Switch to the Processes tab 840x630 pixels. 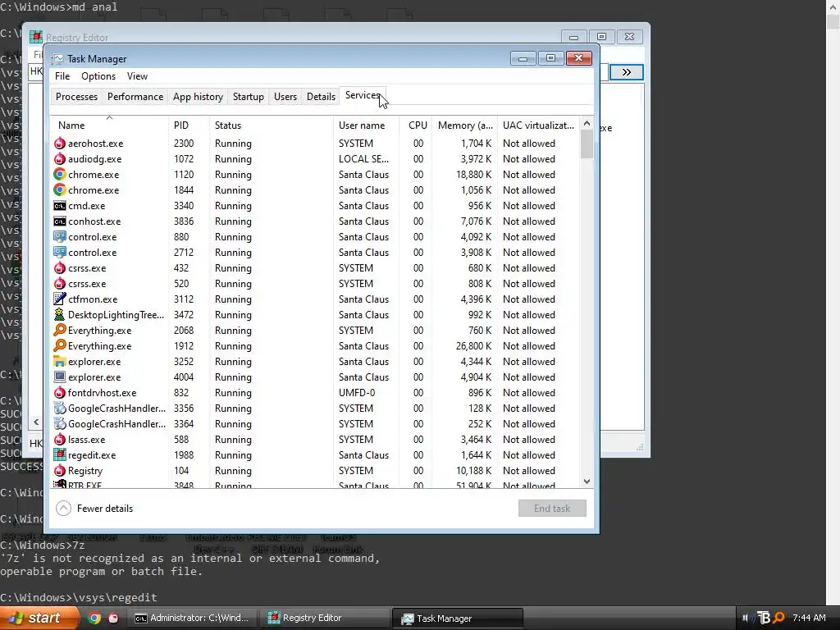[x=76, y=97]
